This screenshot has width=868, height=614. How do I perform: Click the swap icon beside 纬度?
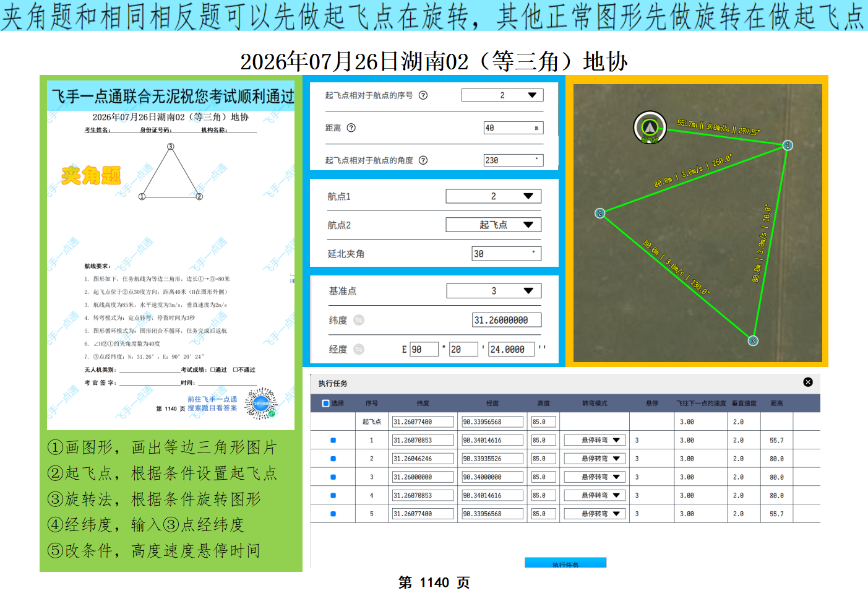(x=359, y=320)
